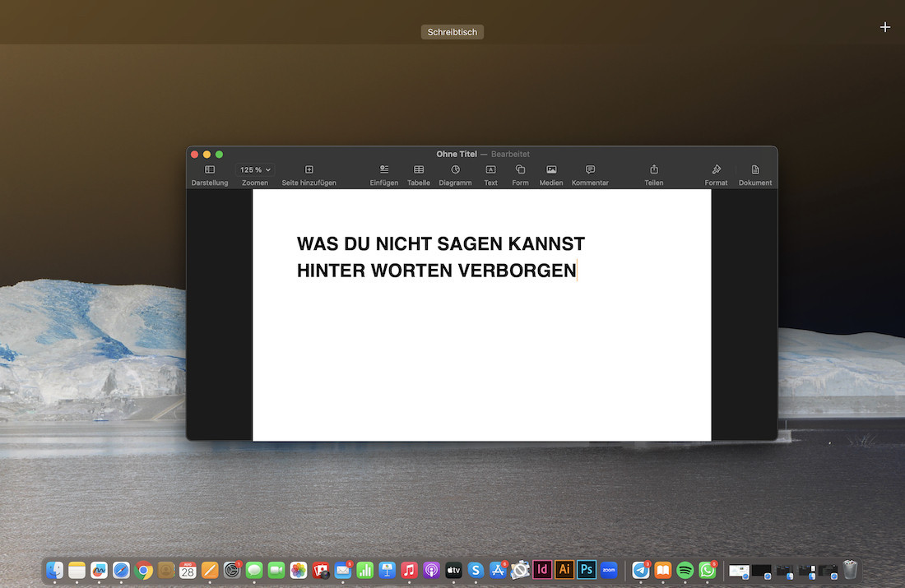Click the Teilen share icon
Screen dimensions: 905x588
pos(654,170)
